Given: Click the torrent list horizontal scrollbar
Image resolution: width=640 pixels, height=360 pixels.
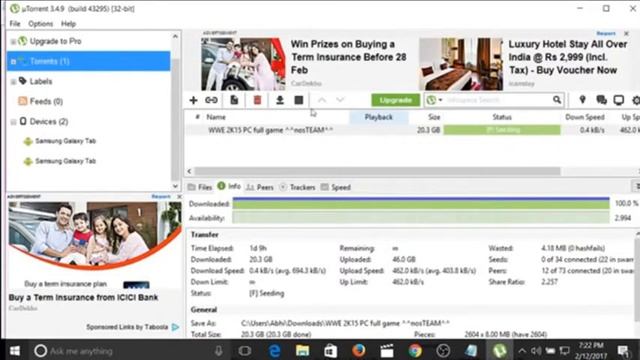Looking at the screenshot, I should click(377, 171).
